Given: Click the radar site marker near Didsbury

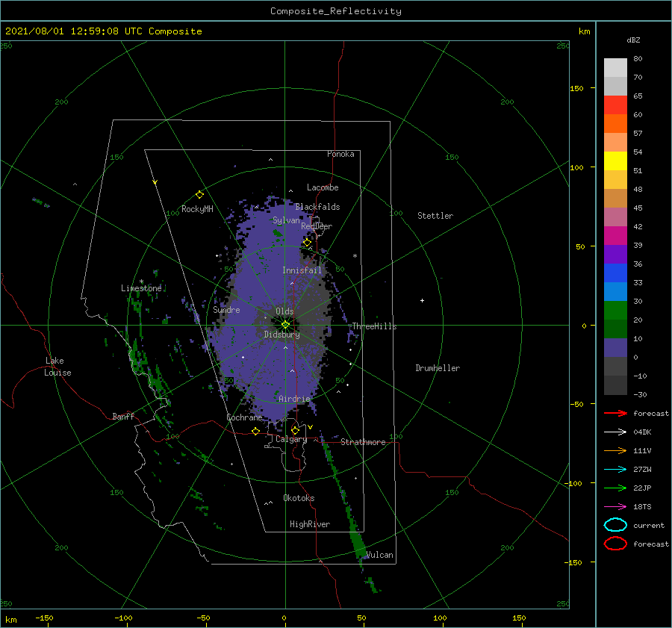Looking at the screenshot, I should pos(285,325).
